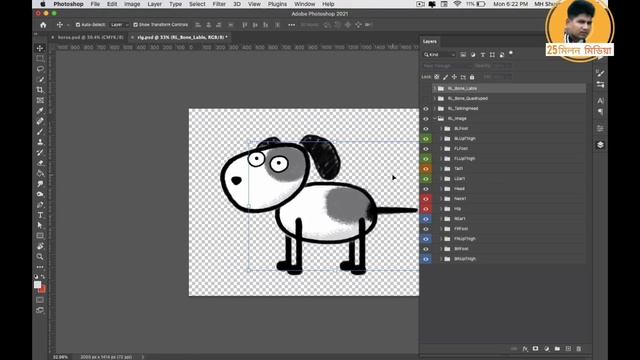Click the Lock position icon
The image size is (640, 360).
(454, 77)
